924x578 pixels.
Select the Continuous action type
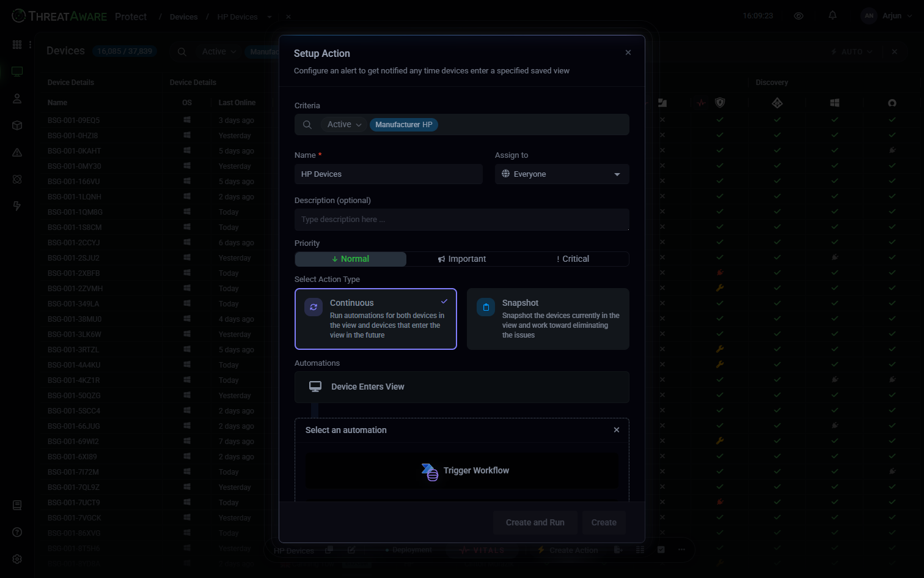(x=375, y=319)
